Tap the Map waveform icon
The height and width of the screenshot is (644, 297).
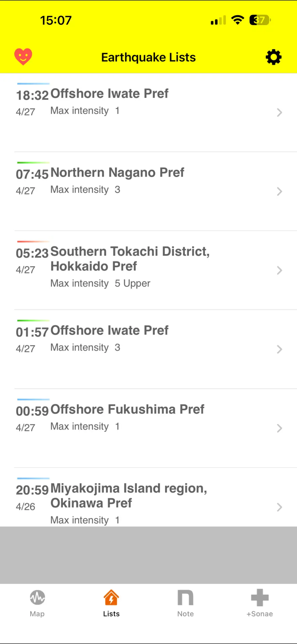pyautogui.click(x=37, y=598)
